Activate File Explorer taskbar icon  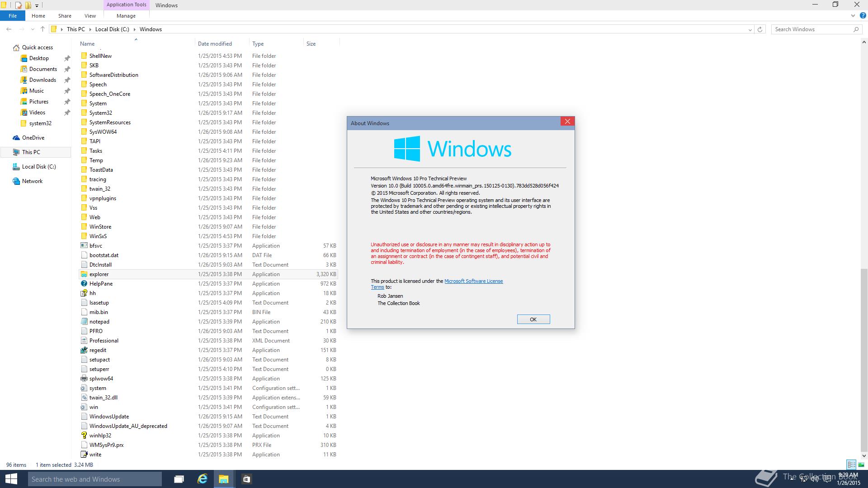[x=224, y=479]
